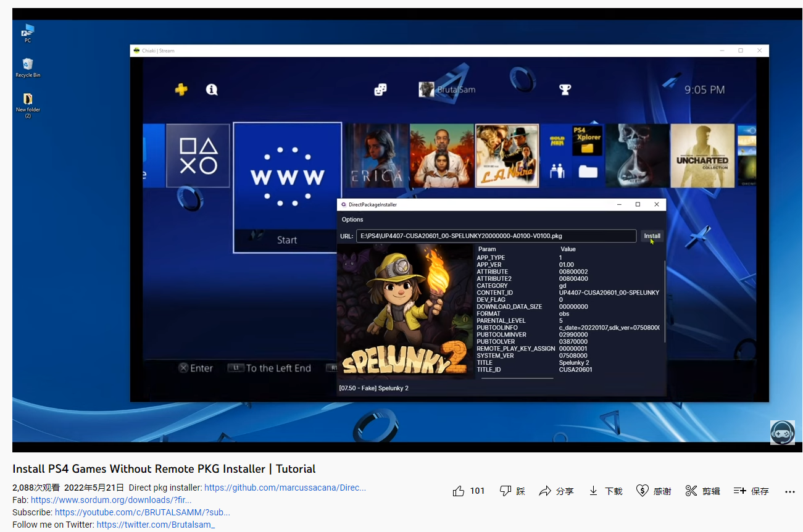
Task: Select the FORMAT parameter name
Action: 488,314
